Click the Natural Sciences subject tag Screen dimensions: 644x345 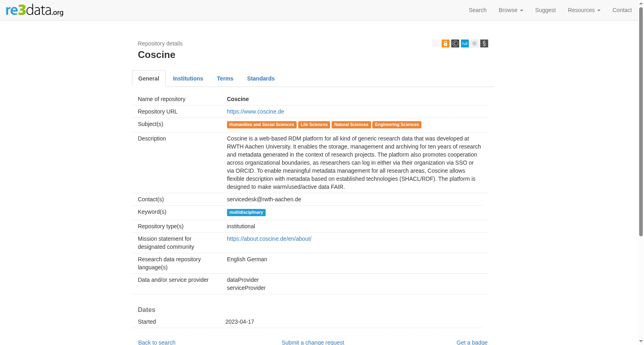pos(351,125)
